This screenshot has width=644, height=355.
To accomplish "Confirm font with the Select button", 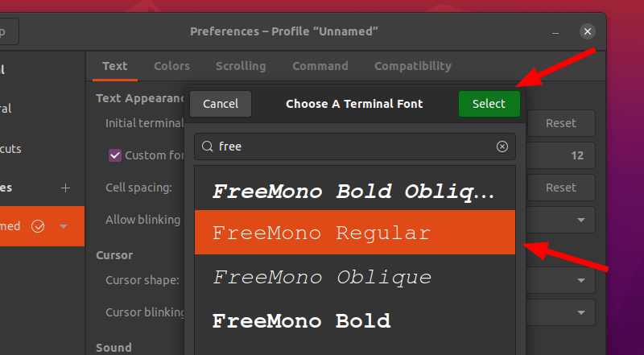I will click(489, 104).
